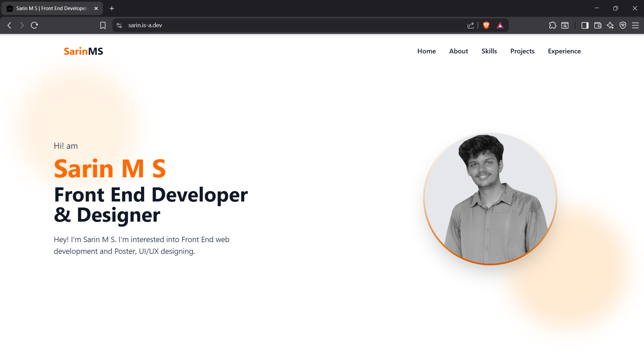Open the About section link
The image size is (644, 362).
coord(458,51)
